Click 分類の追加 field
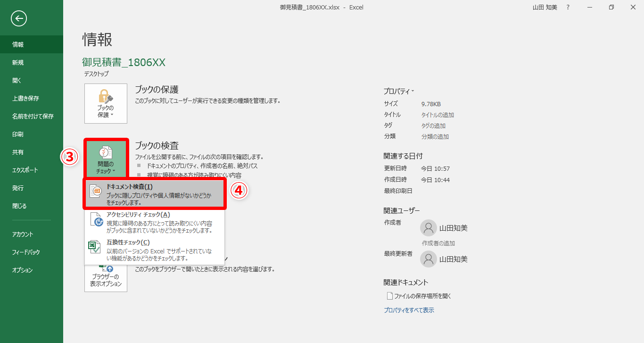This screenshot has width=644, height=343. click(x=435, y=137)
